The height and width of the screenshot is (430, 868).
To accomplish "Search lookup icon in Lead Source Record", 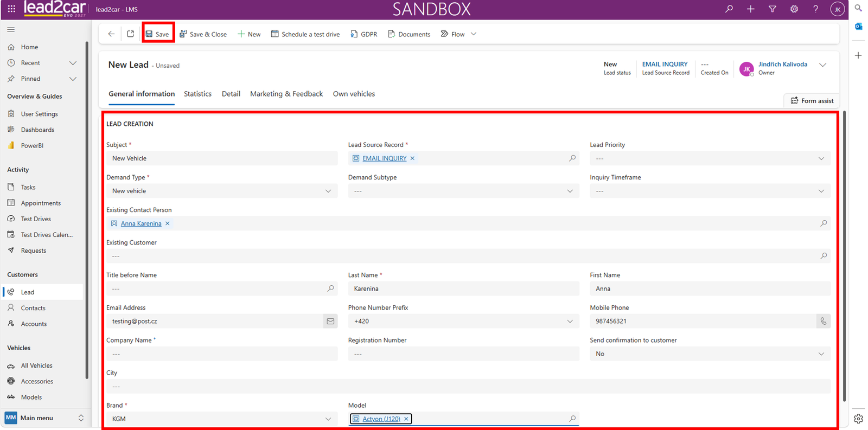I will click(x=572, y=158).
